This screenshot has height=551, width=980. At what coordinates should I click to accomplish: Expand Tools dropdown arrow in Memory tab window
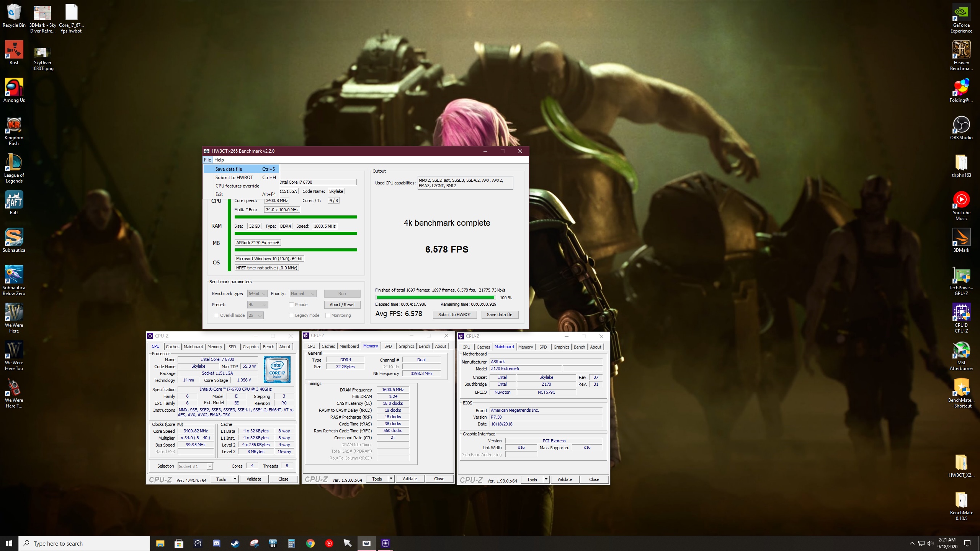click(391, 479)
